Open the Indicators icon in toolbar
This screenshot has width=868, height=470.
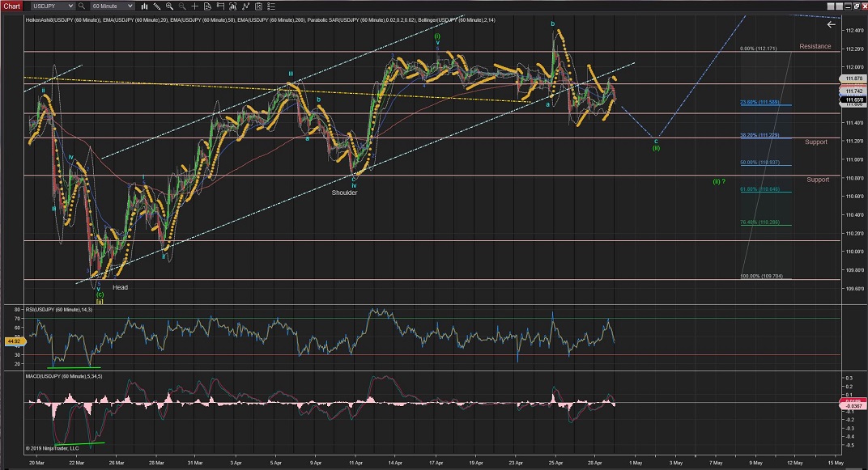coord(232,6)
